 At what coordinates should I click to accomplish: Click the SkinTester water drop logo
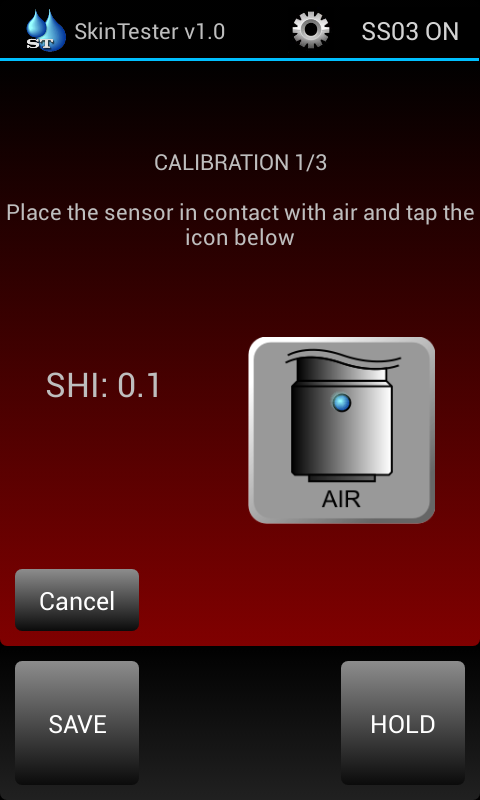point(46,31)
